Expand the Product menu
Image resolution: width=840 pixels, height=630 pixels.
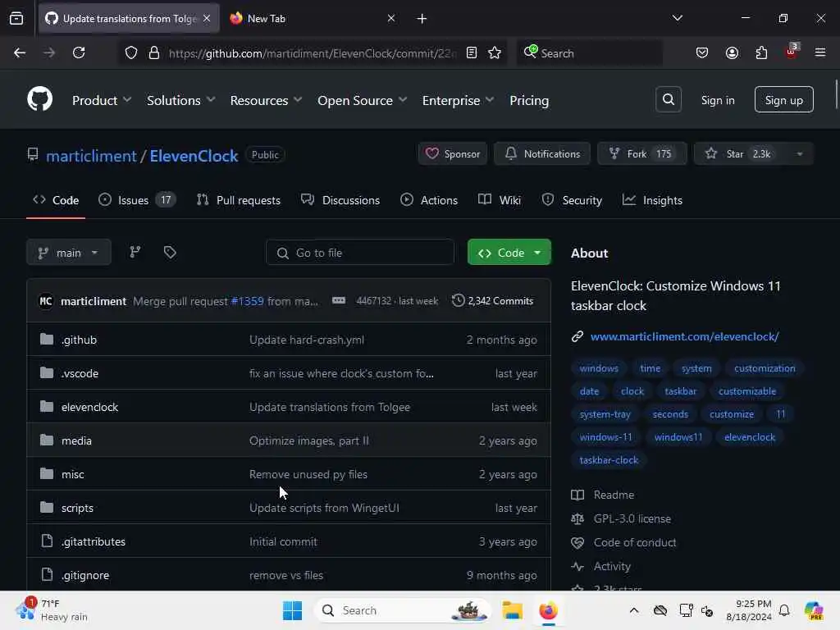click(x=102, y=100)
